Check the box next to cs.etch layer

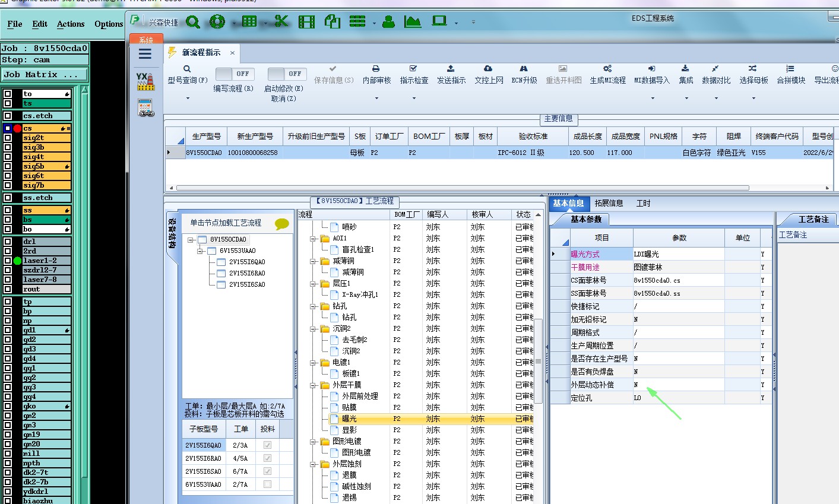[x=8, y=116]
